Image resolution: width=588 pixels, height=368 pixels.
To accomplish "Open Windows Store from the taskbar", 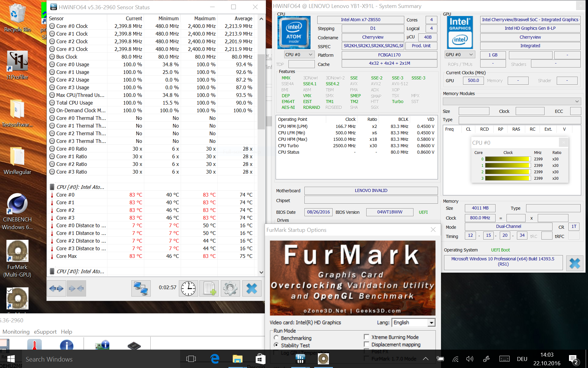I will coord(260,359).
